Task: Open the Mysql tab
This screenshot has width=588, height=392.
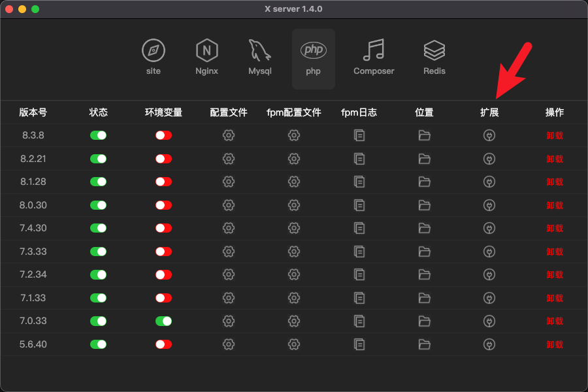Action: click(260, 58)
